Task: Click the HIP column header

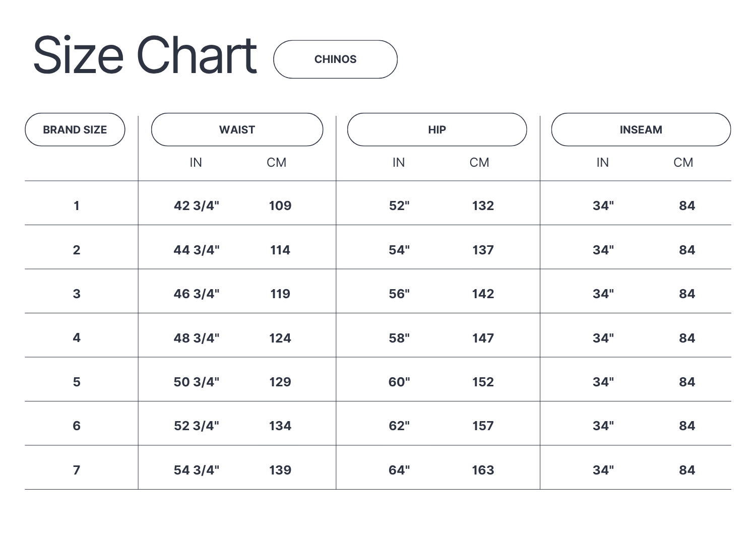Action: pyautogui.click(x=437, y=130)
